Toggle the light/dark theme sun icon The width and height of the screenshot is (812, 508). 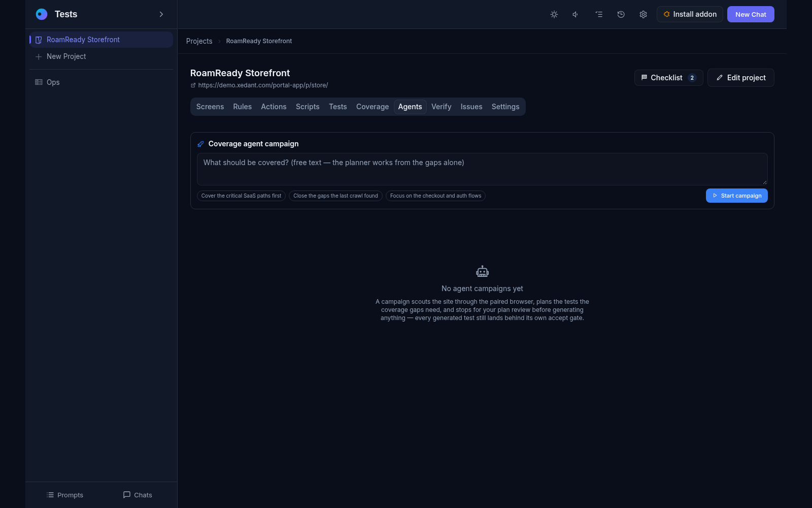554,14
